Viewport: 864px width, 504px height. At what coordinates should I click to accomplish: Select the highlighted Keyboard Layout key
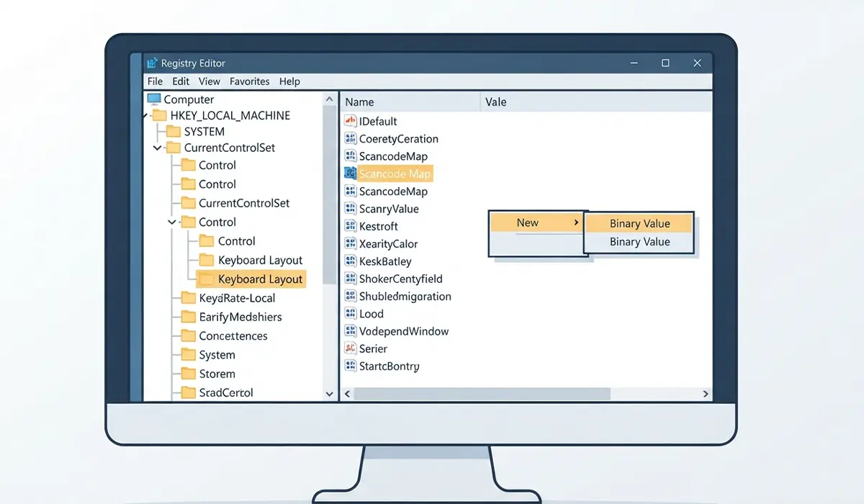coord(251,279)
